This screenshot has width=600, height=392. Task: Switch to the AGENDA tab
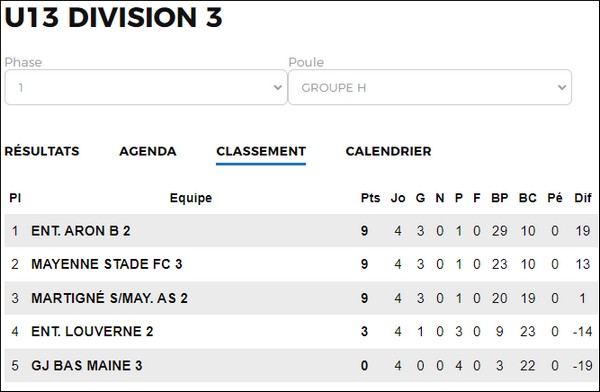[x=148, y=151]
